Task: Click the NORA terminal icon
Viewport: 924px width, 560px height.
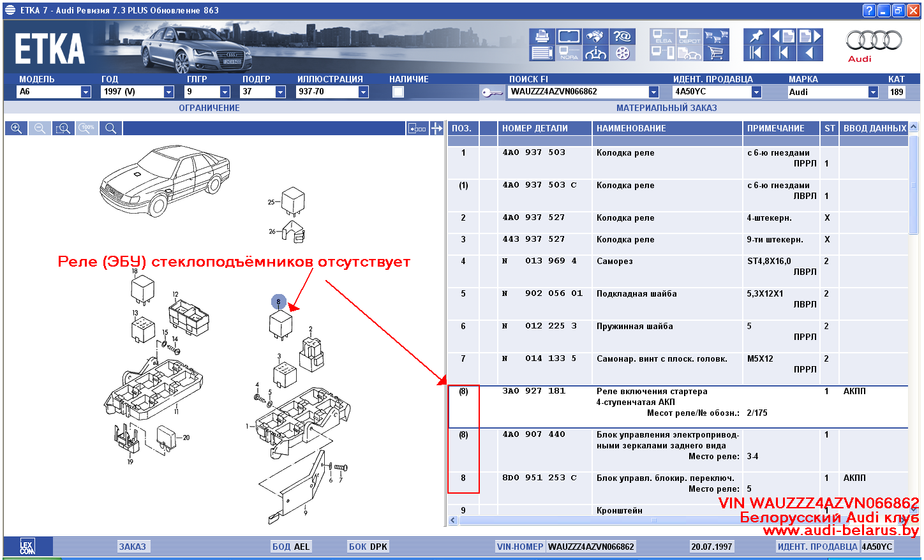Action: point(569,53)
